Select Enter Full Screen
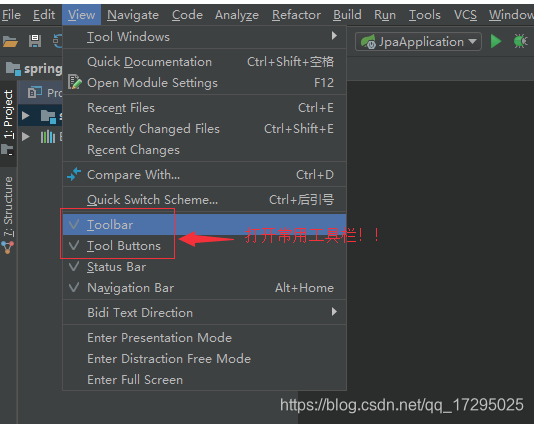Image resolution: width=534 pixels, height=424 pixels. click(204, 380)
